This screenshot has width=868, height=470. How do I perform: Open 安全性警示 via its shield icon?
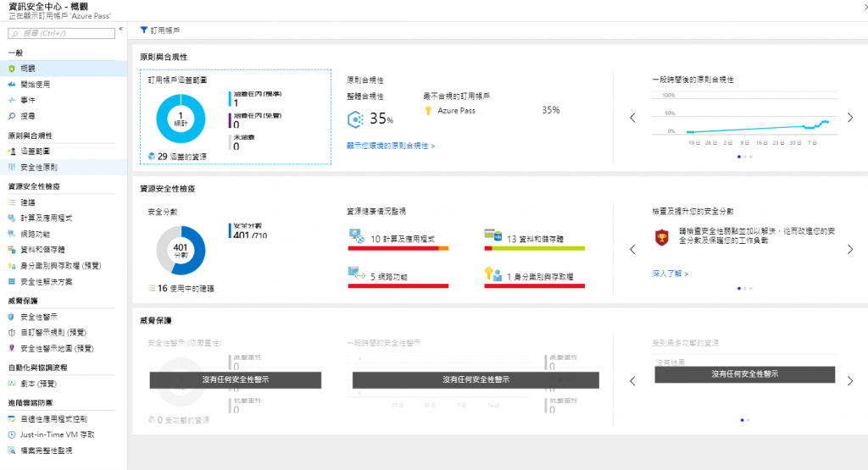click(x=12, y=317)
